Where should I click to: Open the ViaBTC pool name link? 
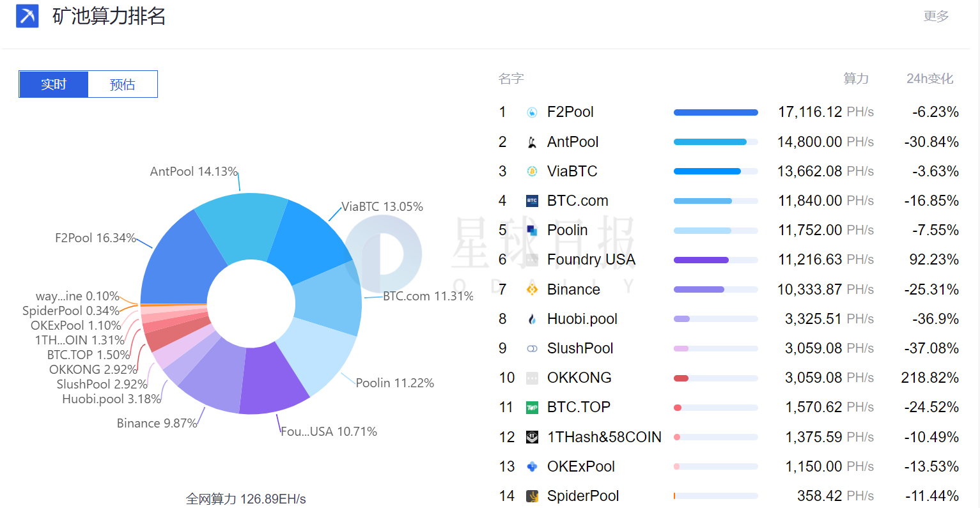pyautogui.click(x=572, y=171)
